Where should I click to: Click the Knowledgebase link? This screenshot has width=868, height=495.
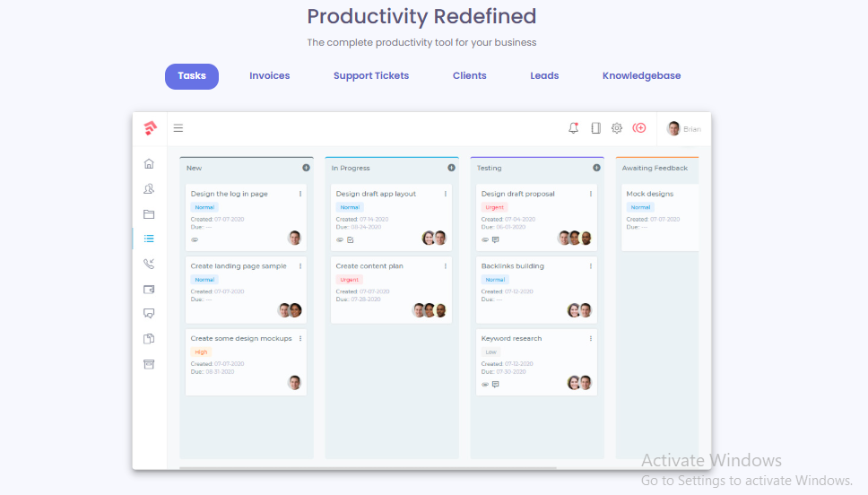641,76
